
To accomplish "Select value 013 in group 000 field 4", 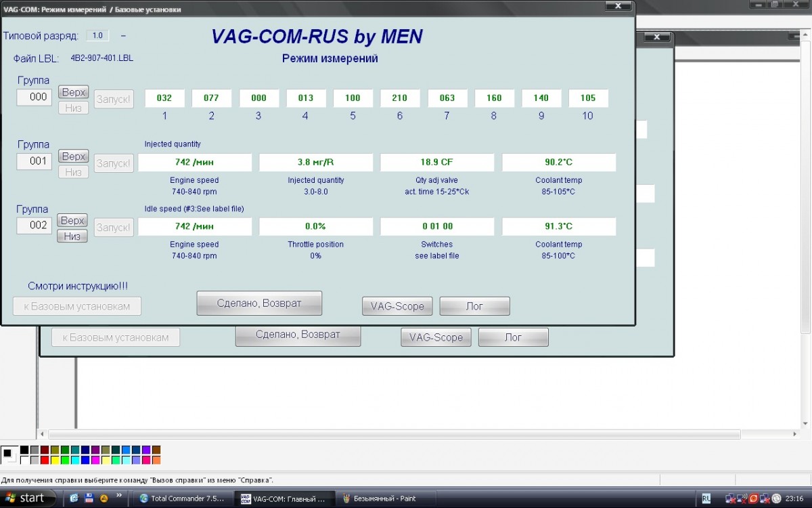I will (306, 98).
